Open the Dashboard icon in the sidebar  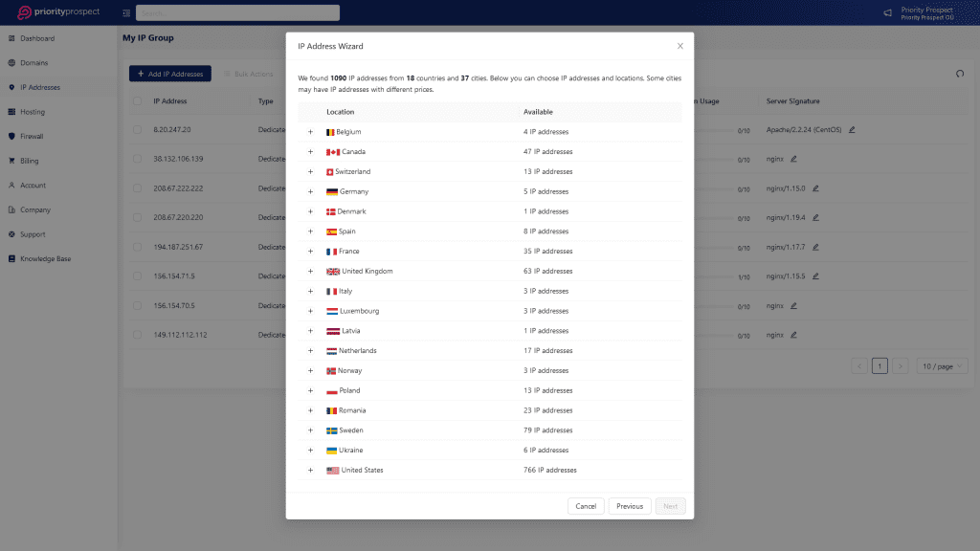click(13, 38)
